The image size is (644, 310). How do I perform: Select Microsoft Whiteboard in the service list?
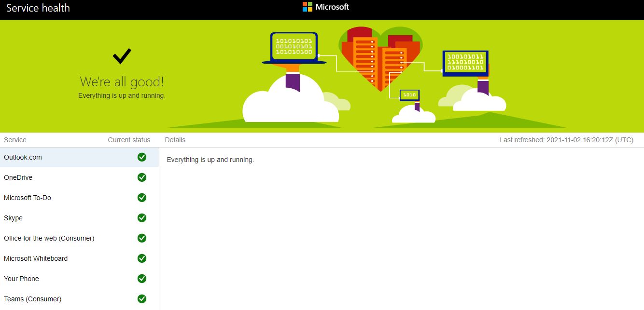79,258
